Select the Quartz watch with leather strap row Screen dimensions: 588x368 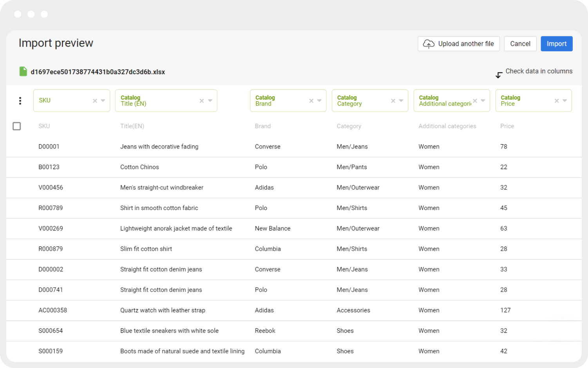(x=294, y=310)
